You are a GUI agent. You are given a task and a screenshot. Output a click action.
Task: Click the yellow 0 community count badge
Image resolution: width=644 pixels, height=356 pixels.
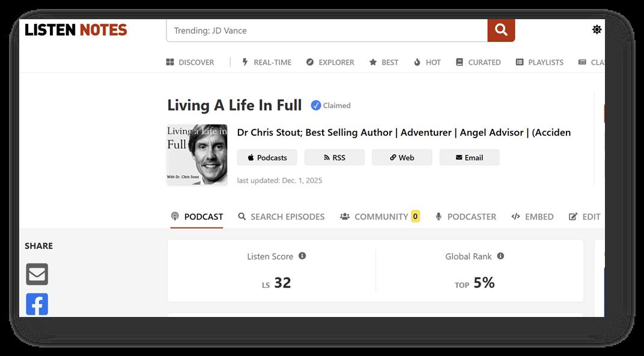pyautogui.click(x=415, y=216)
